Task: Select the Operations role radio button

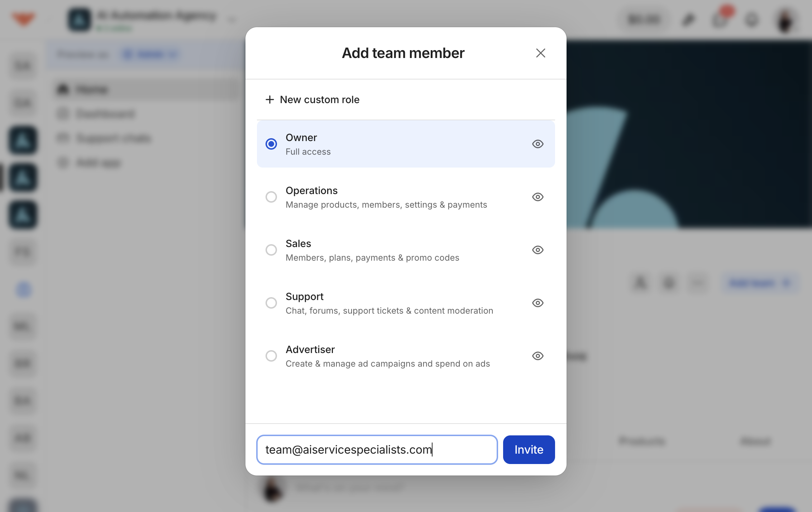Action: [x=271, y=197]
